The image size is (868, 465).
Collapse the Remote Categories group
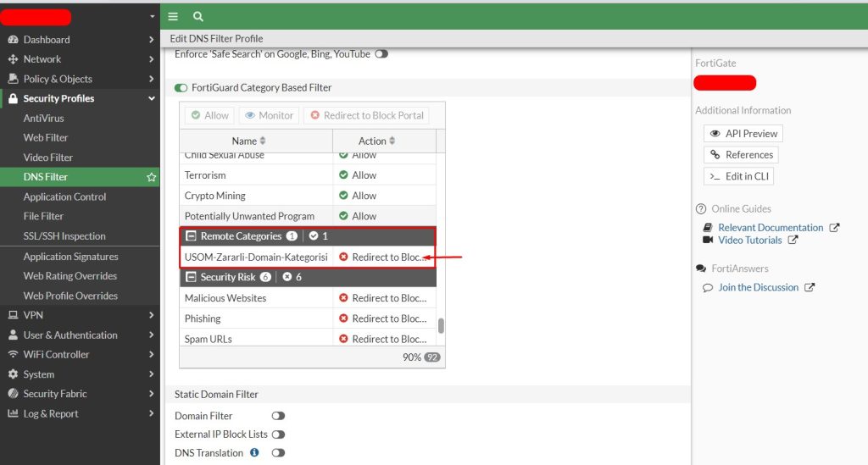click(192, 236)
